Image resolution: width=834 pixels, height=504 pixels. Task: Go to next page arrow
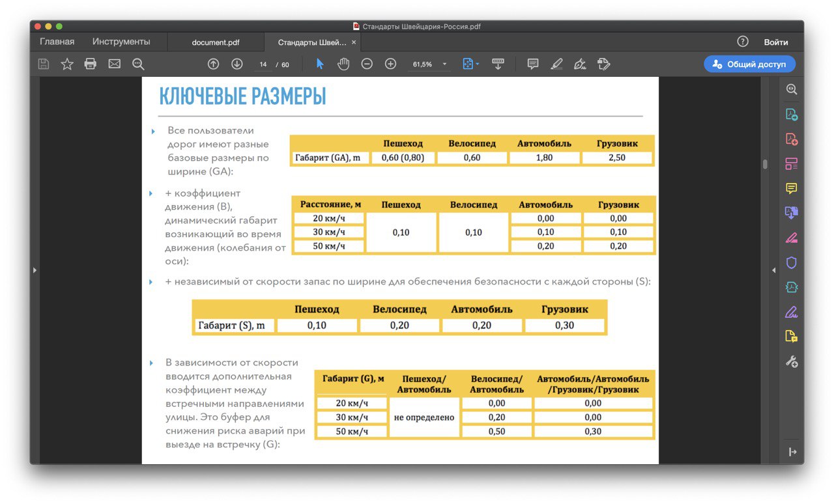237,64
